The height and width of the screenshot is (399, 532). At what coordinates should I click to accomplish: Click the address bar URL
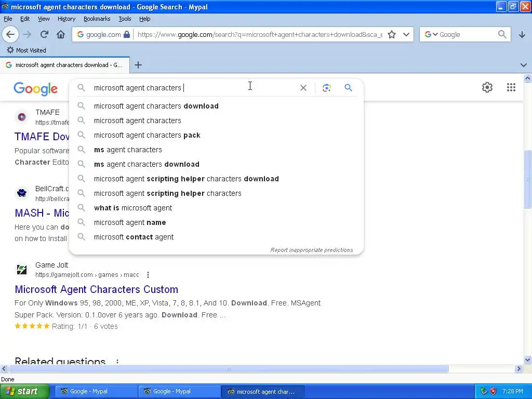260,34
